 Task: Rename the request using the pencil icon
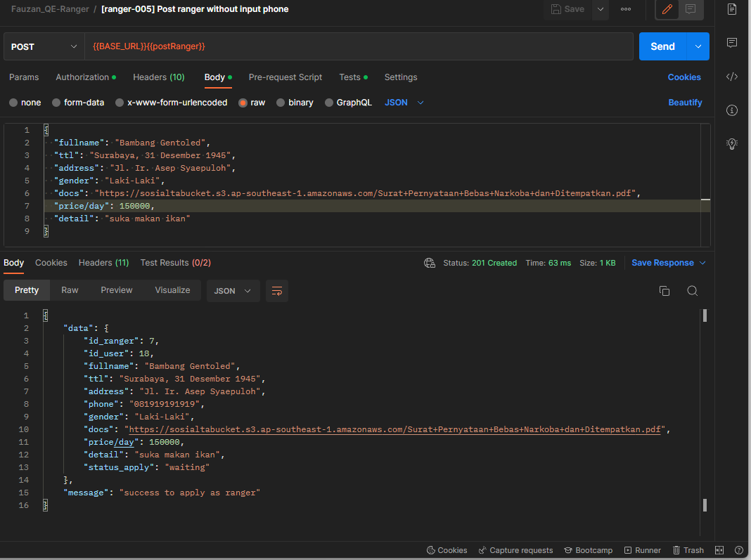(x=667, y=10)
